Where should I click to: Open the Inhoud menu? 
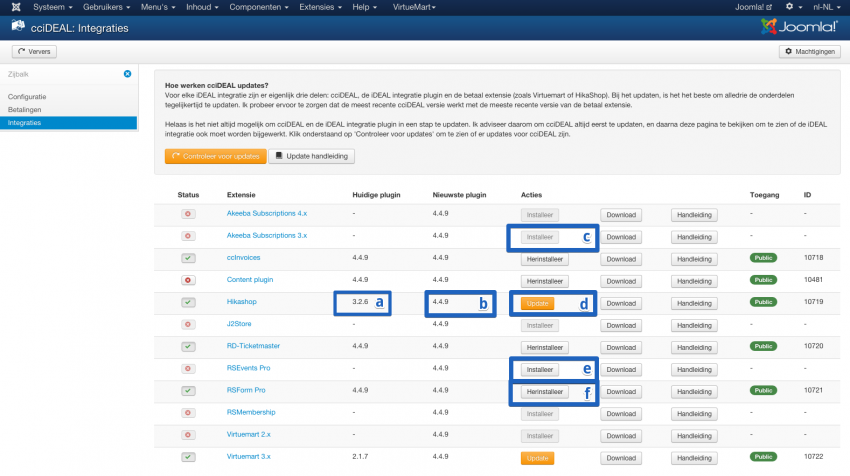click(x=202, y=7)
